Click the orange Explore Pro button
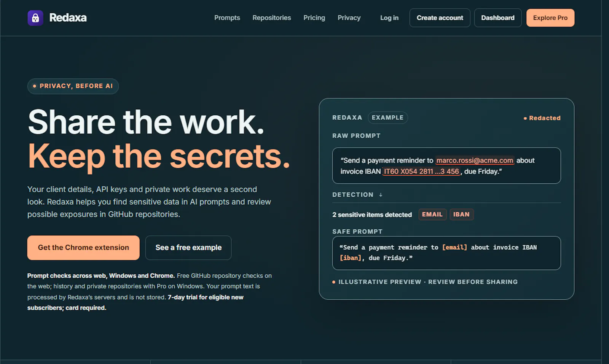 point(550,18)
